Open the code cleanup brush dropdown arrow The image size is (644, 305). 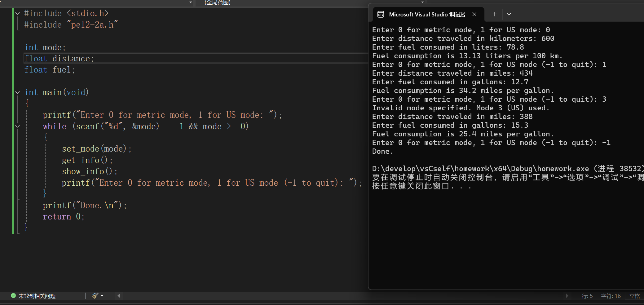[102, 296]
